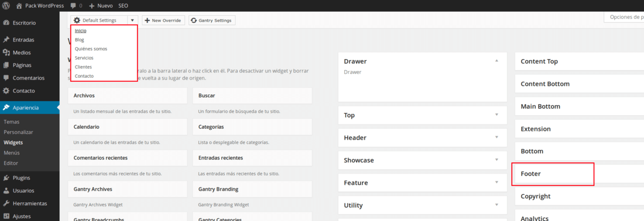Open the Content Bottom widget area
This screenshot has width=644, height=221.
tap(579, 84)
